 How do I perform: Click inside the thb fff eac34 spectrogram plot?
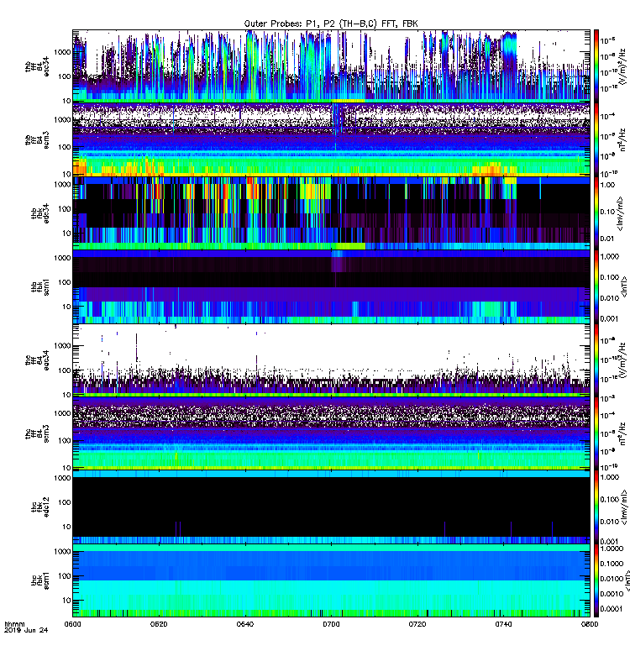tap(331, 66)
